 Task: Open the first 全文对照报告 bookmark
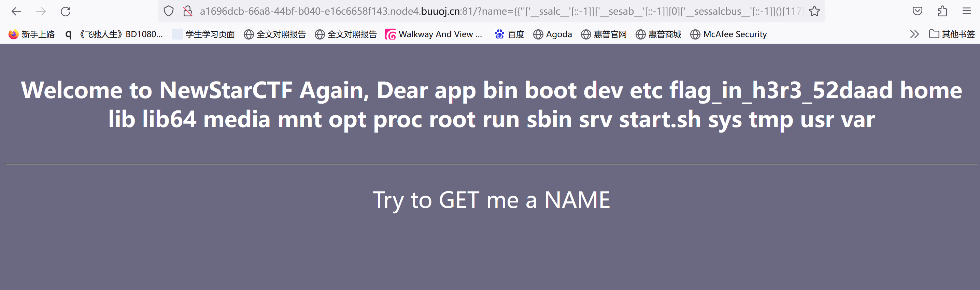point(275,34)
